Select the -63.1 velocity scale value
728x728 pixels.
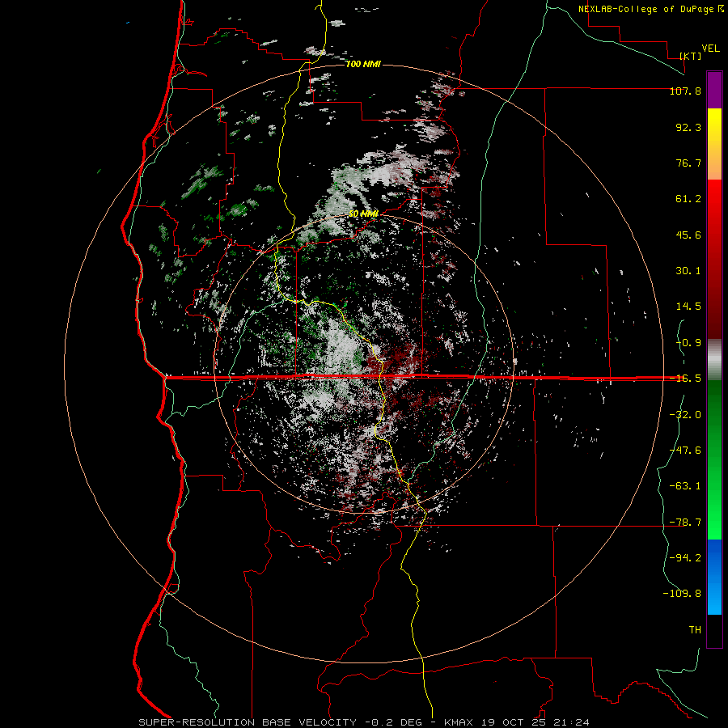click(x=685, y=486)
